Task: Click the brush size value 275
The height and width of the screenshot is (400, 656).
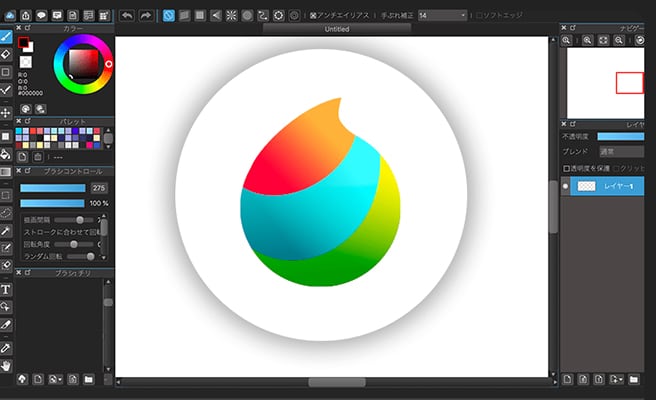Action: click(x=99, y=188)
